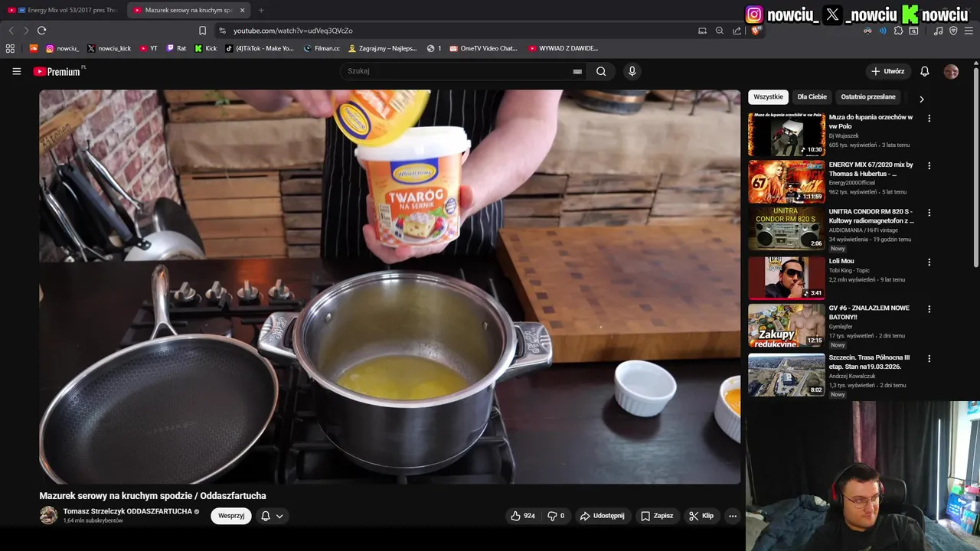Switch to 'Mazurek serowy na kruchym' tab
This screenshot has width=980, height=551.
coord(188,10)
